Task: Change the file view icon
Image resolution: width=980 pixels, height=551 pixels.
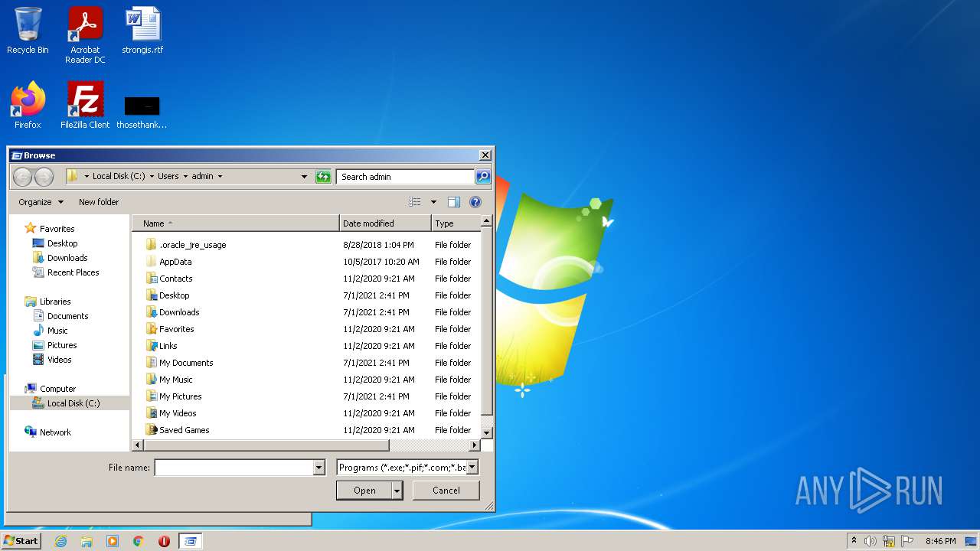Action: coord(415,202)
